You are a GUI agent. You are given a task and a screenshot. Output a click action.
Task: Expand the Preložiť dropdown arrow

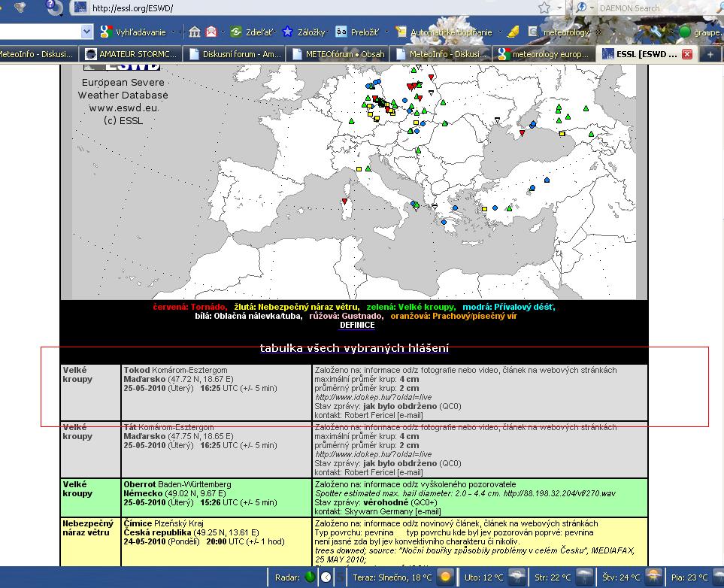pos(387,32)
